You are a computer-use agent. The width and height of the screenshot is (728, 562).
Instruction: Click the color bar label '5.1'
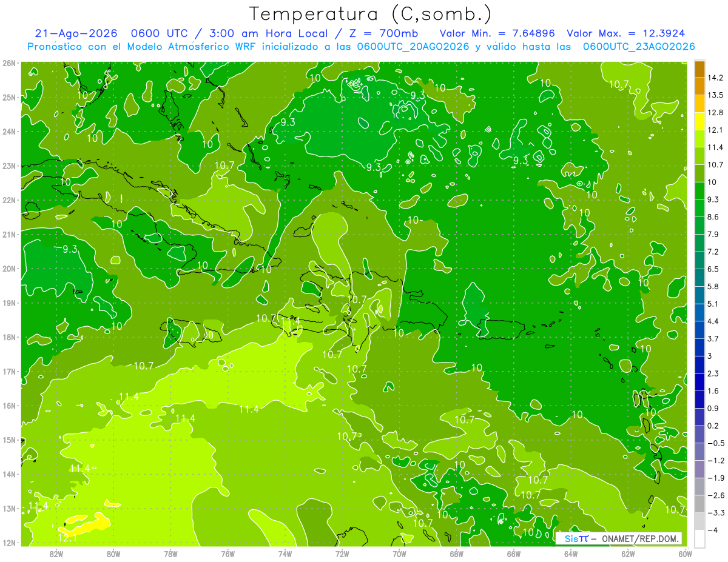pyautogui.click(x=713, y=304)
